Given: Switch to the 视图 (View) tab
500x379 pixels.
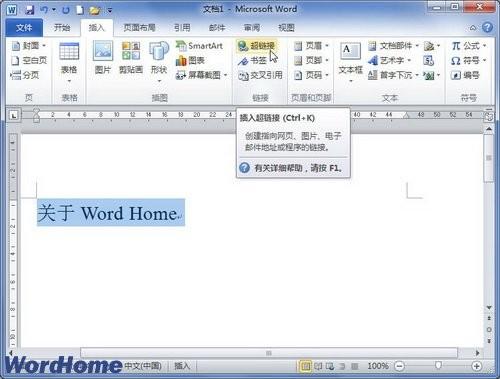Looking at the screenshot, I should point(286,28).
